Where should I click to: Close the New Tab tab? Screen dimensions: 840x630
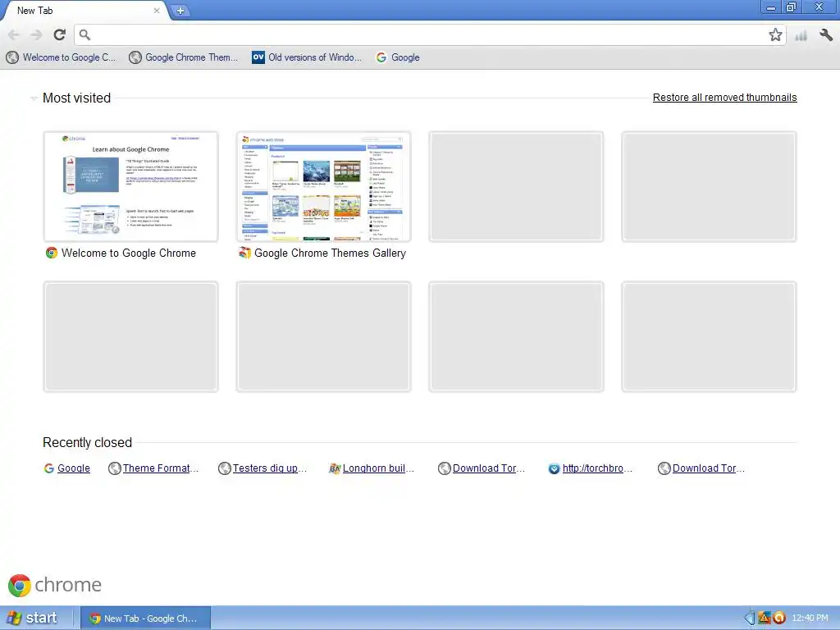coord(157,10)
